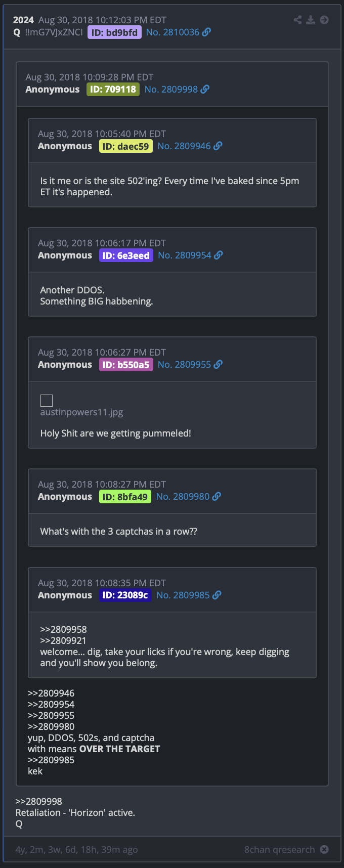Click the post number 2024 heading

click(x=23, y=20)
